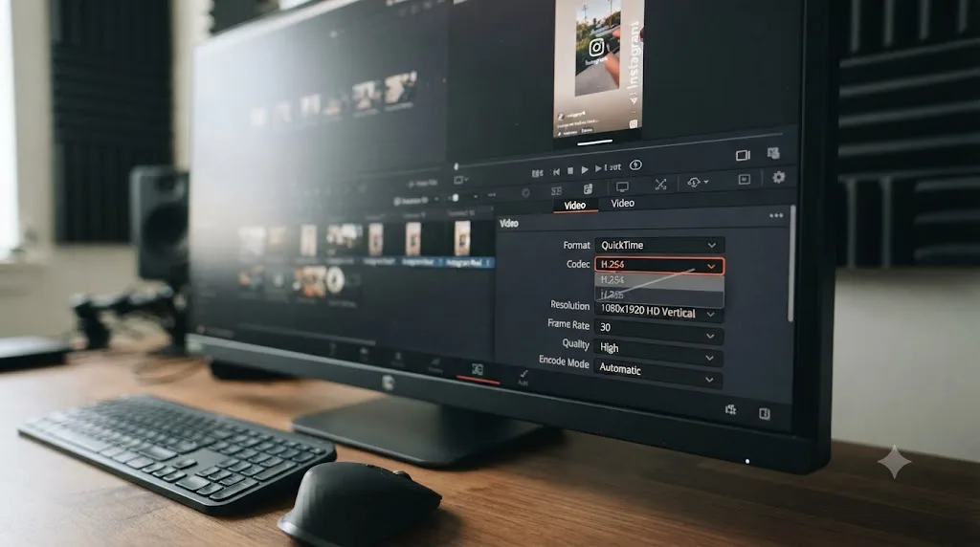
Task: Open the three-dots options menu of Video panel
Action: pyautogui.click(x=776, y=215)
